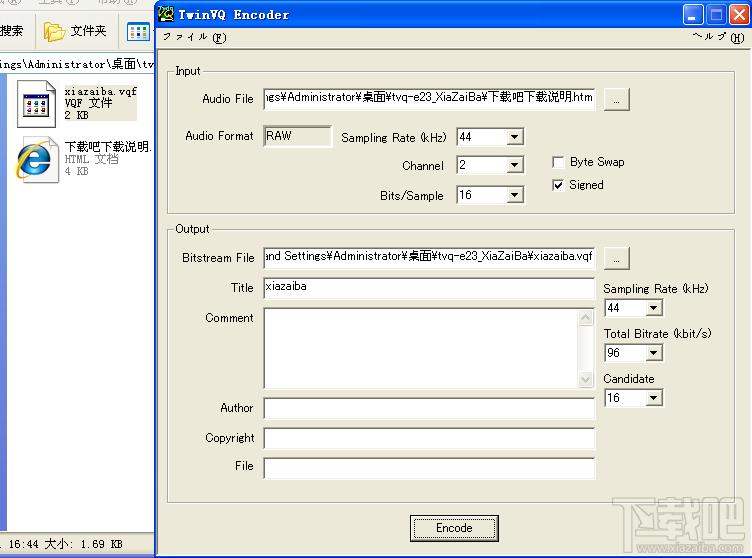Screen dimensions: 752x558
Task: Select the Internet Explorer HTML document icon
Action: coord(36,160)
